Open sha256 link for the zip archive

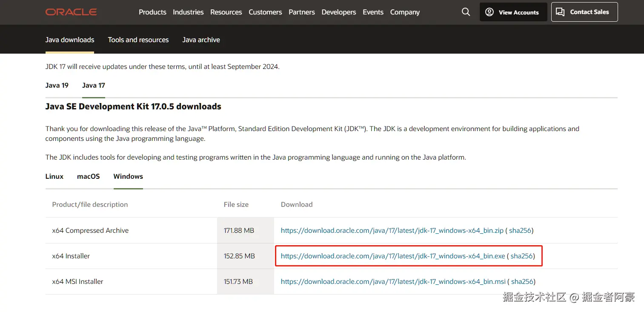click(520, 230)
